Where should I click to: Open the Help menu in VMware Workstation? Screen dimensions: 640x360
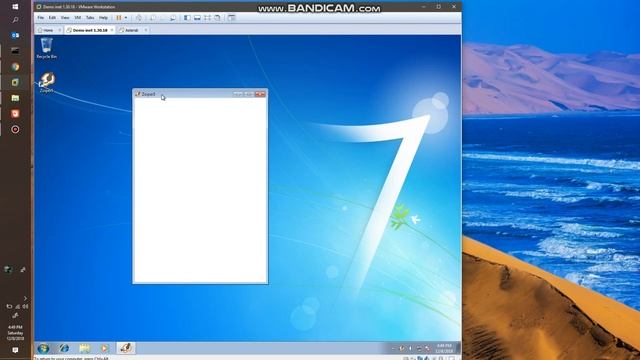coord(103,18)
